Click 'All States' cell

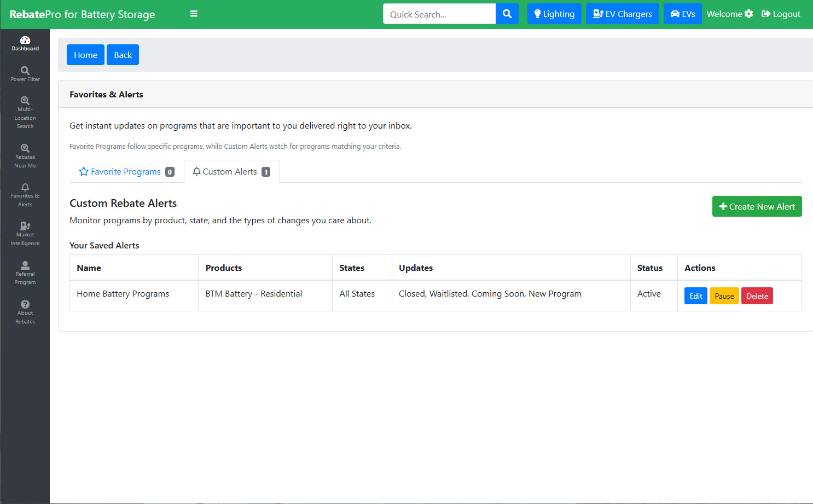[362, 296]
